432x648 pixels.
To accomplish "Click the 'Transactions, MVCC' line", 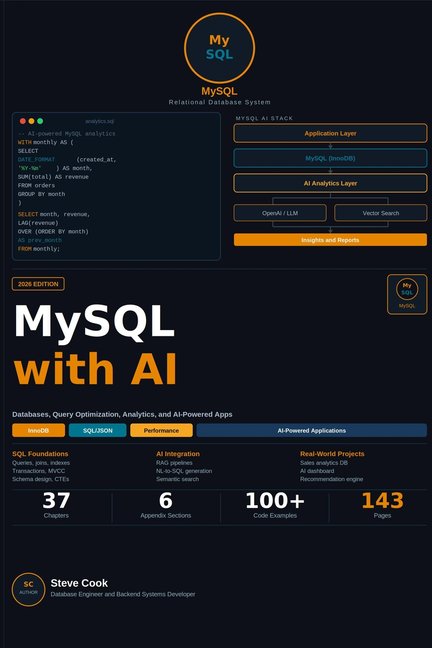I will coord(38,471).
